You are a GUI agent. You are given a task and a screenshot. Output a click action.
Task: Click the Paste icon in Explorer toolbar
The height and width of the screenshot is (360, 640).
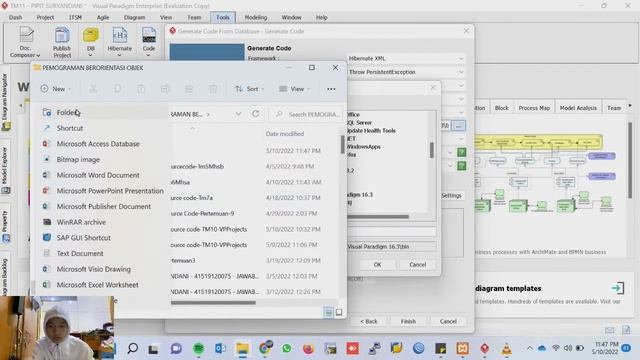click(x=141, y=89)
